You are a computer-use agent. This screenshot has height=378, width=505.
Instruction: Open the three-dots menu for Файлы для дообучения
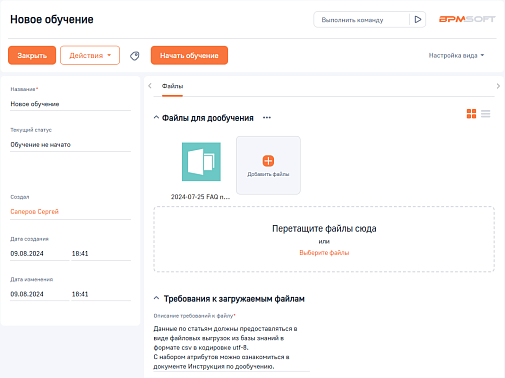coord(267,118)
